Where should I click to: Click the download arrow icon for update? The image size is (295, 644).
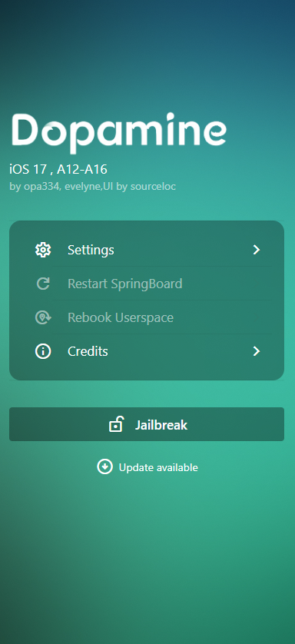click(x=105, y=466)
